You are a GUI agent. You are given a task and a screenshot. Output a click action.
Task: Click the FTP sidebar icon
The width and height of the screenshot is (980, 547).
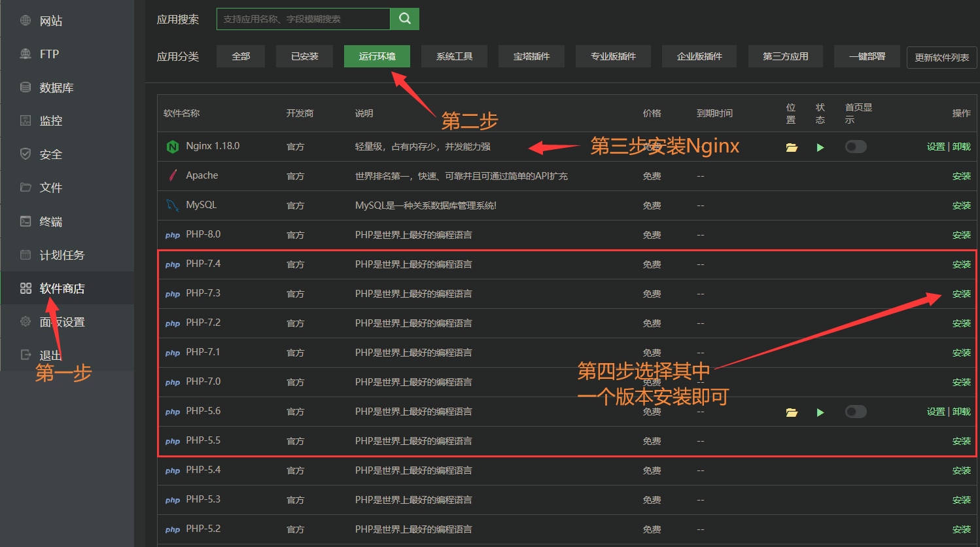tap(26, 54)
